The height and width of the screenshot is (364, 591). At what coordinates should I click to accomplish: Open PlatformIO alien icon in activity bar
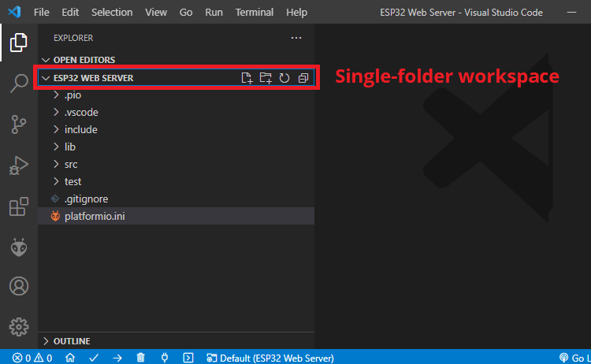(x=19, y=247)
